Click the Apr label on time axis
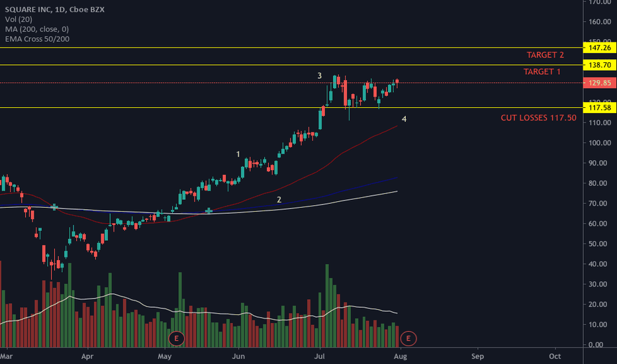The height and width of the screenshot is (364, 617). click(x=87, y=357)
